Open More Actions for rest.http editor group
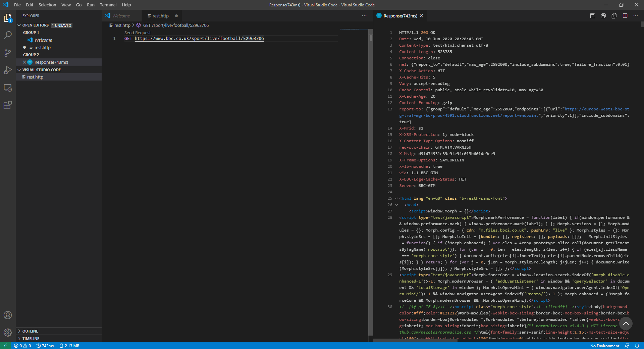644x349 pixels. [364, 16]
